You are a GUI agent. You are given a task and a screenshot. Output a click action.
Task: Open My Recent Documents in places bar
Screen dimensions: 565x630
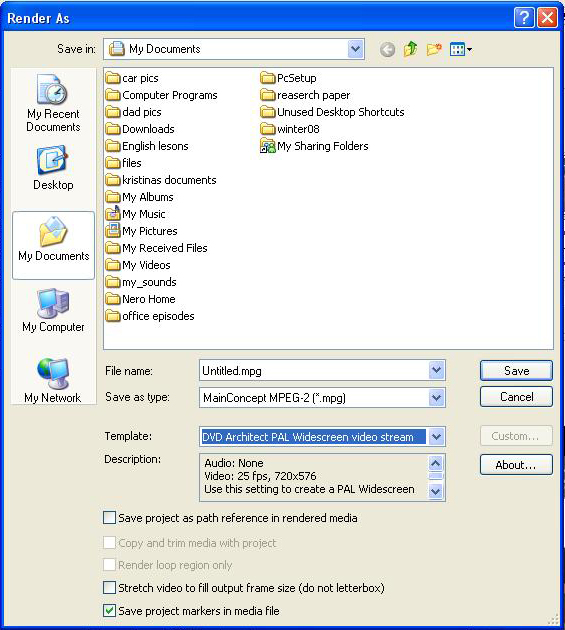click(x=53, y=103)
